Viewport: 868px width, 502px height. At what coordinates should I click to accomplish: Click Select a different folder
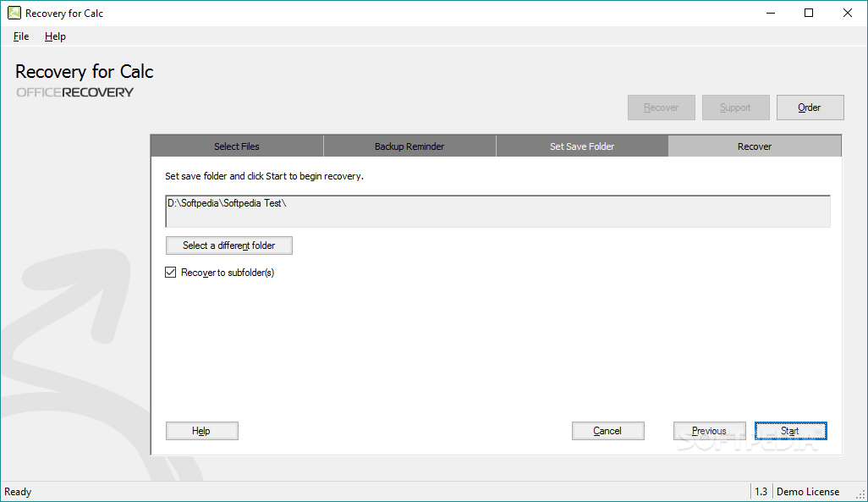(229, 245)
